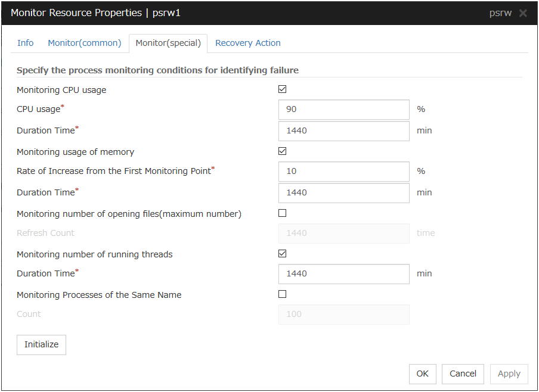Image resolution: width=539 pixels, height=392 pixels.
Task: Click the CPU usage percentage field
Action: point(344,110)
